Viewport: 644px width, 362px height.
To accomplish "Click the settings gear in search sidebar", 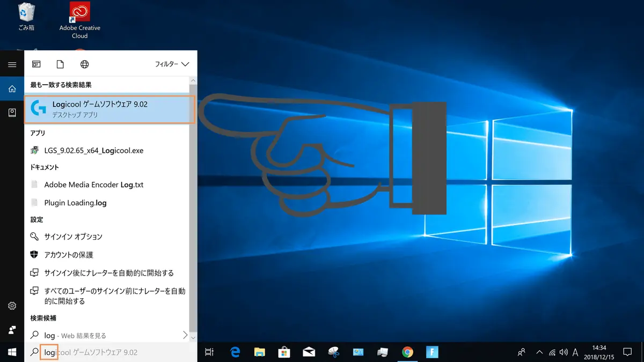I will pos(12,306).
